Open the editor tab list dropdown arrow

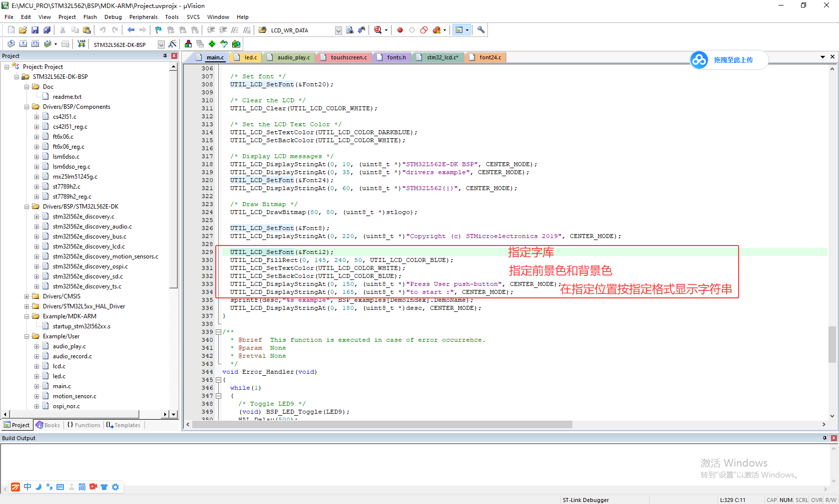[823, 57]
